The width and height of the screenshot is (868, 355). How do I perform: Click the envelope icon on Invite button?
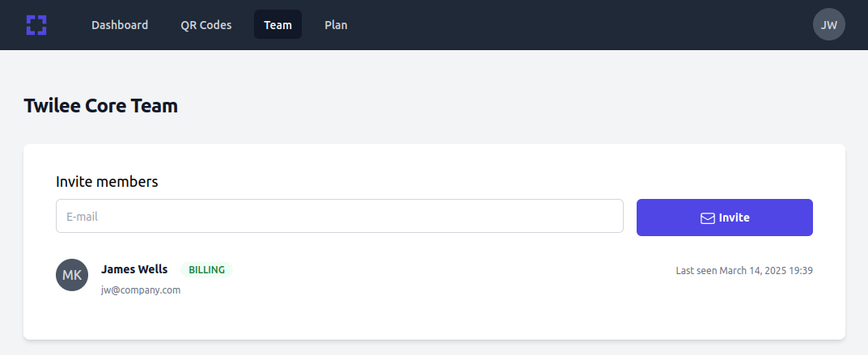click(x=708, y=218)
